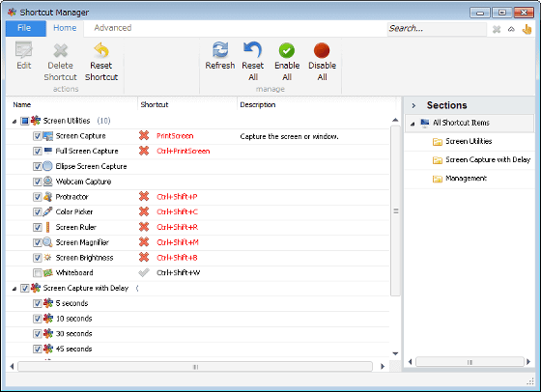
Task: Click the Refresh icon
Action: point(220,50)
